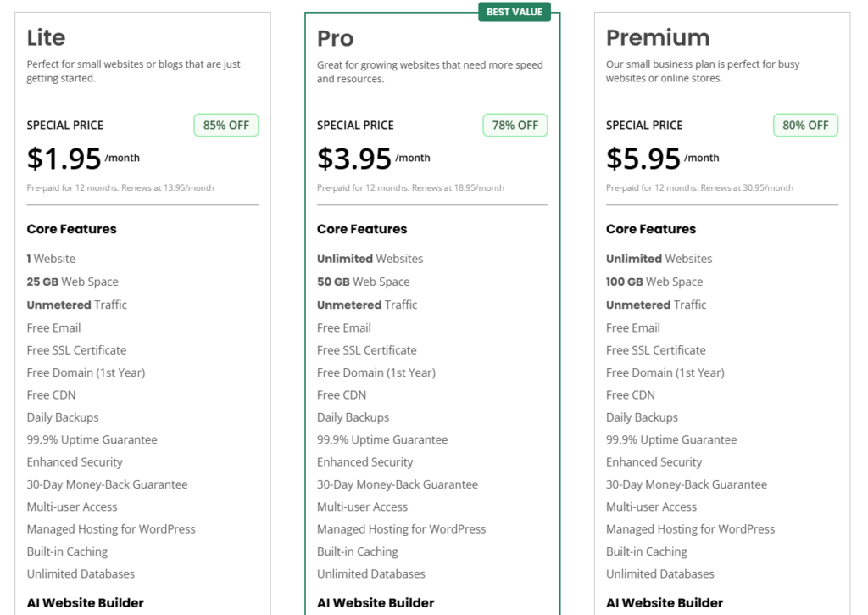Click Pro's Unlimited Websites feature
The image size is (868, 615).
pyautogui.click(x=370, y=259)
